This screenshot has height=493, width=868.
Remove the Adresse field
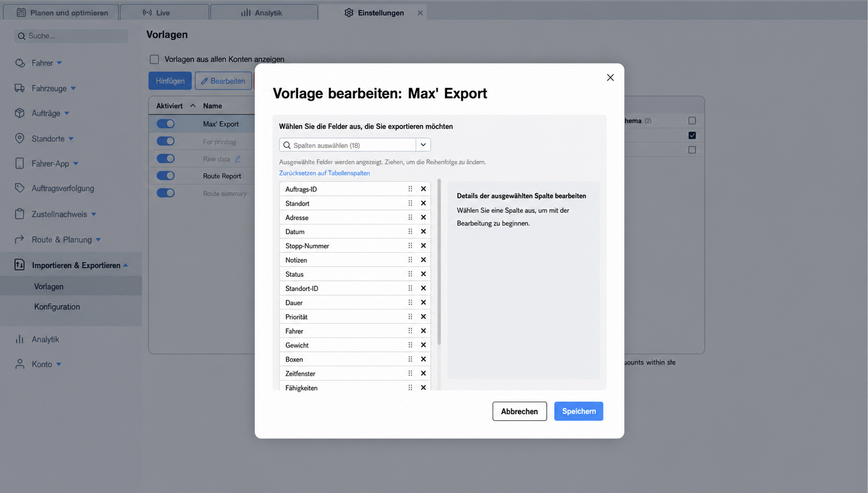[x=423, y=217]
